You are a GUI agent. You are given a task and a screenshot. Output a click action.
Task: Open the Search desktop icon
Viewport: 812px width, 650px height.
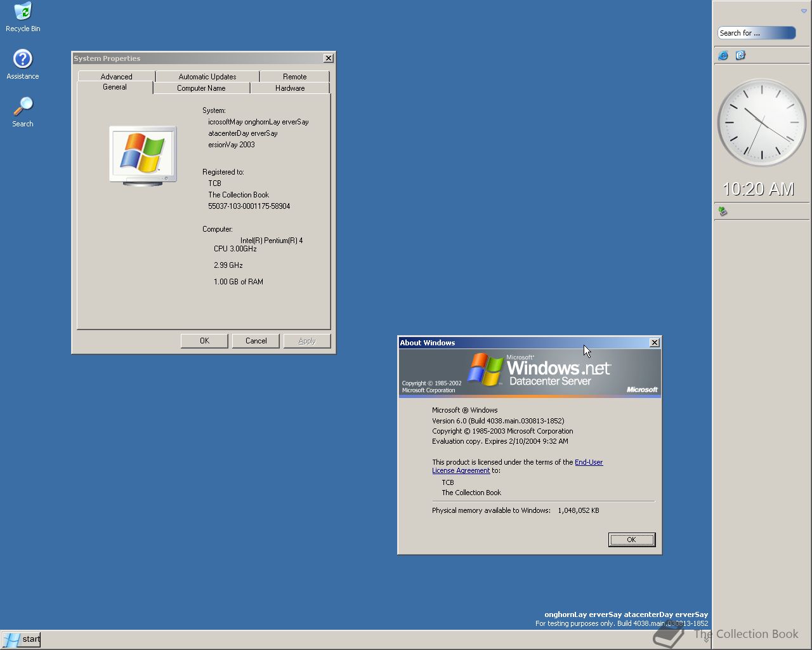coord(23,112)
